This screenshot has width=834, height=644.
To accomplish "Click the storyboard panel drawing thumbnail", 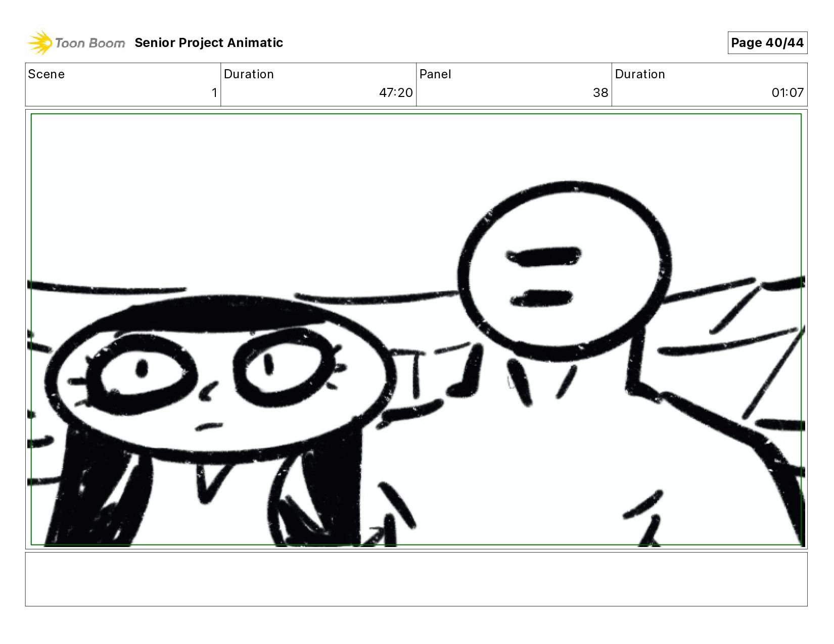I will (x=416, y=329).
